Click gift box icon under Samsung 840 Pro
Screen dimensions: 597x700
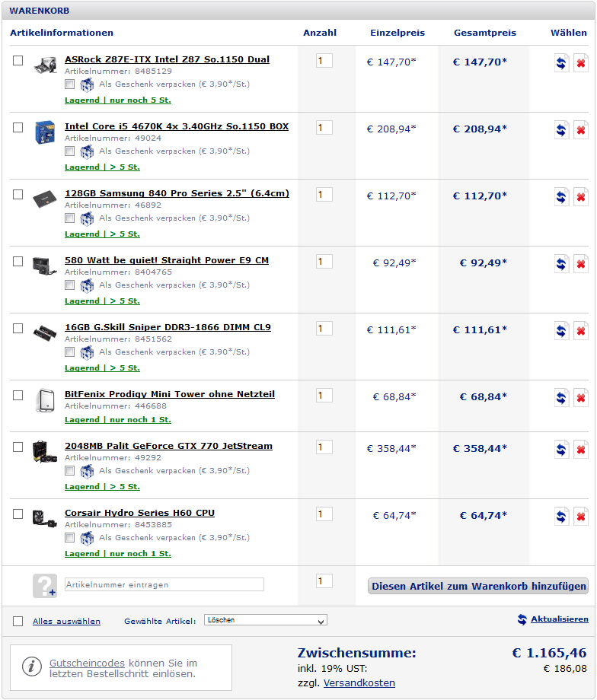87,218
